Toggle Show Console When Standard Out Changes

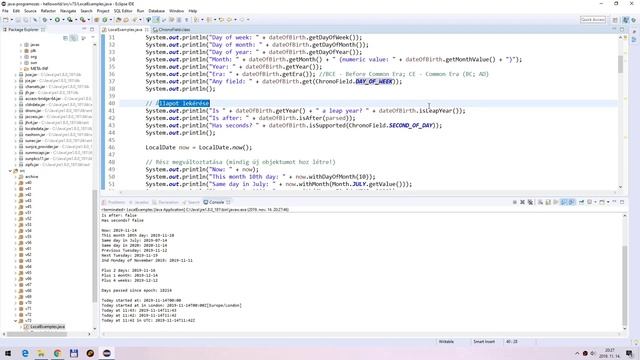(564, 202)
